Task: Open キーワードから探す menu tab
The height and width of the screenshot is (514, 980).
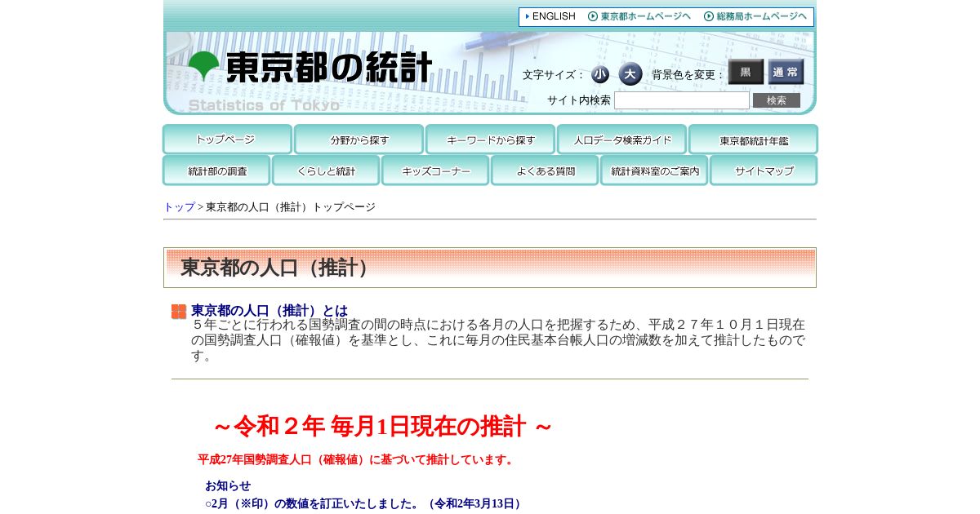Action: 490,139
